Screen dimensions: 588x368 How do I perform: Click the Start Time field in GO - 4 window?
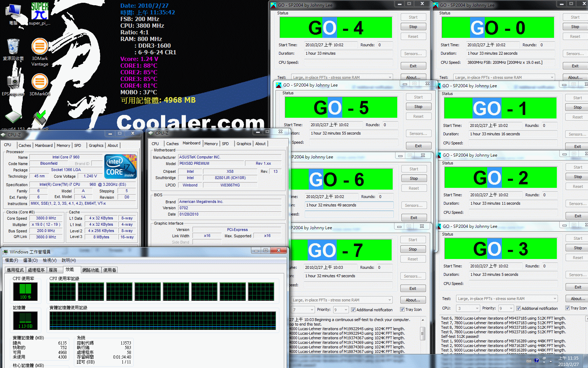tap(331, 45)
